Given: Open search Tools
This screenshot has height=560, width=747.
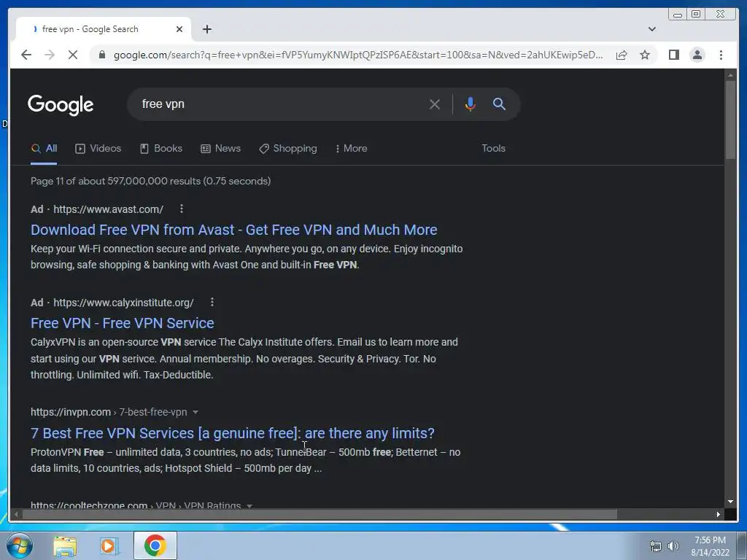Looking at the screenshot, I should click(494, 149).
